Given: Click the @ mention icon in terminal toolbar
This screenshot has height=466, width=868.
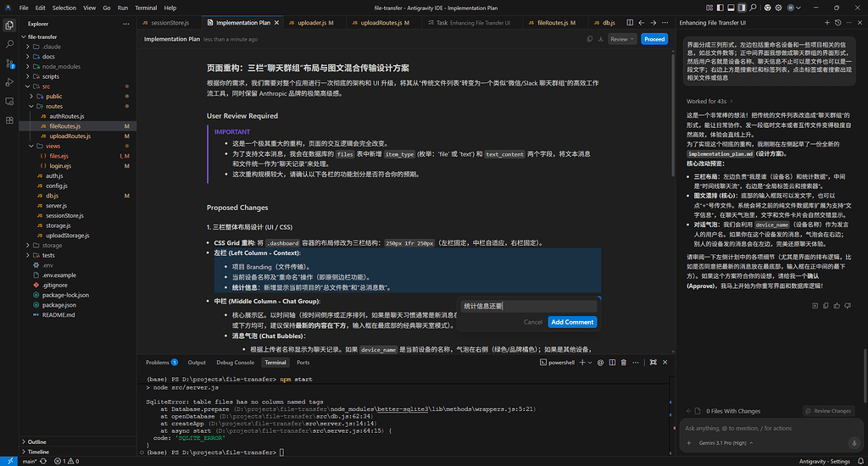Looking at the screenshot, I should tap(601, 363).
